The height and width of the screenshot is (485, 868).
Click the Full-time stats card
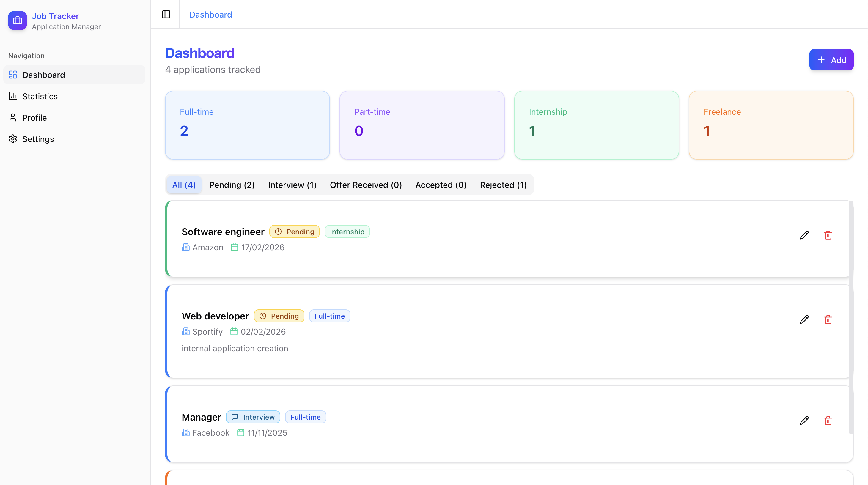[247, 125]
